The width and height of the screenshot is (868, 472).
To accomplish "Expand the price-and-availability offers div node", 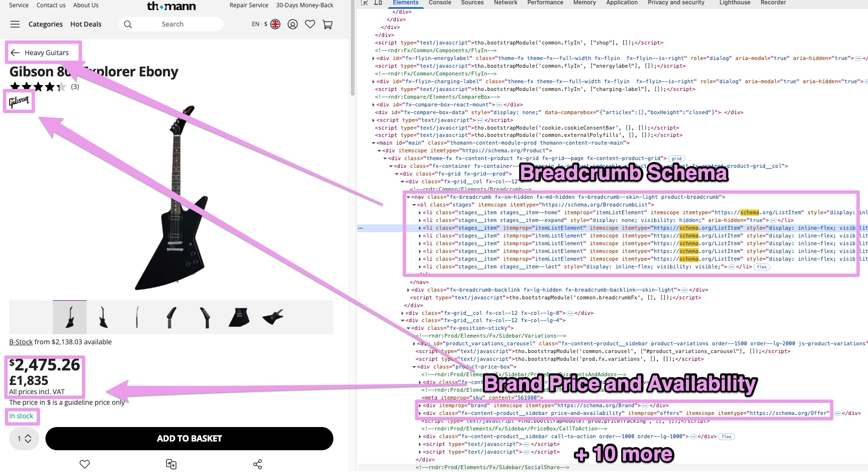I will pos(420,413).
